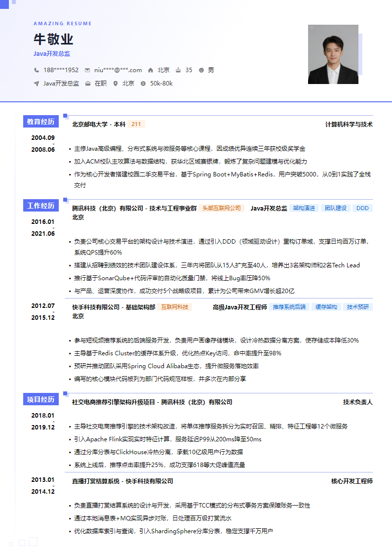
Task: Click the date 2015.12
Action: click(x=43, y=317)
